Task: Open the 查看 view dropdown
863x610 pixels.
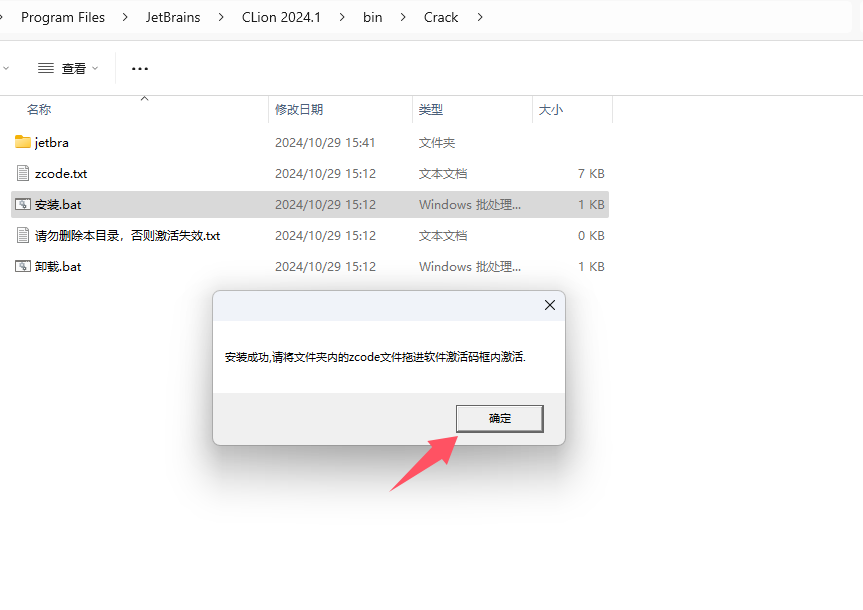Action: coord(68,68)
